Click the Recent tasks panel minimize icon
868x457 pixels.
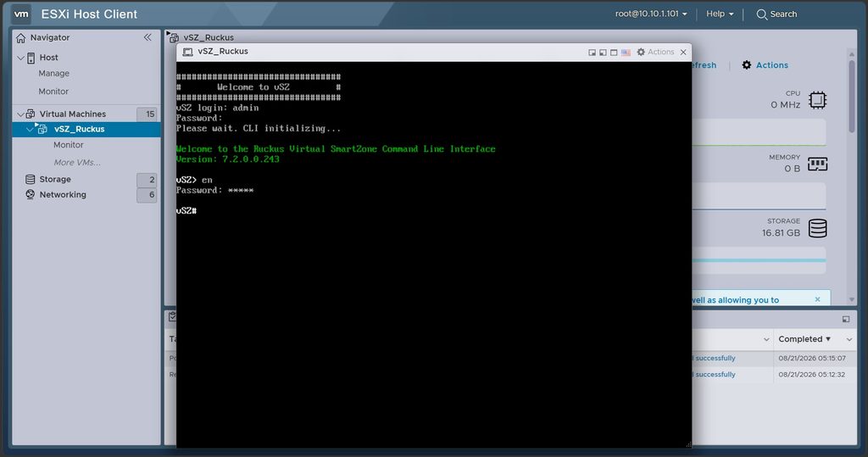pyautogui.click(x=846, y=319)
